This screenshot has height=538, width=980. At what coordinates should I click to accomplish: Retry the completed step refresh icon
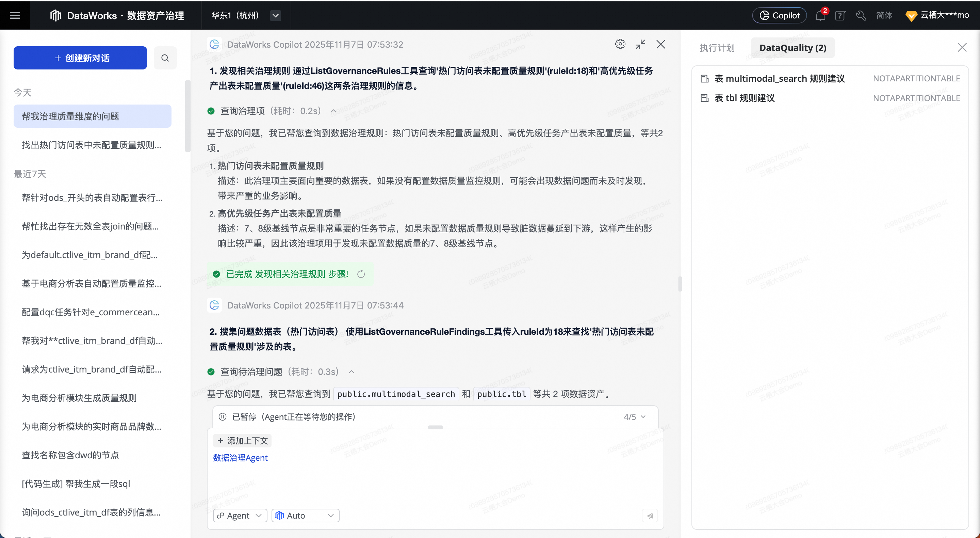(x=361, y=274)
